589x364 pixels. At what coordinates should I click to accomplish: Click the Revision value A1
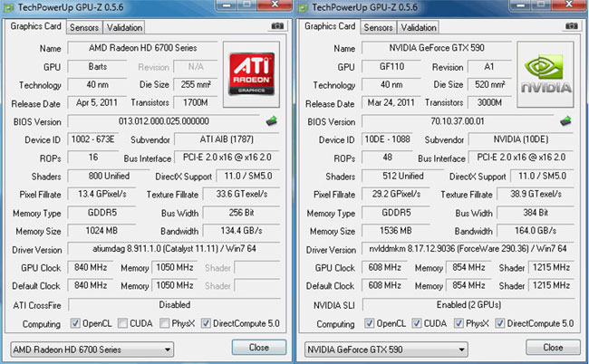click(490, 67)
